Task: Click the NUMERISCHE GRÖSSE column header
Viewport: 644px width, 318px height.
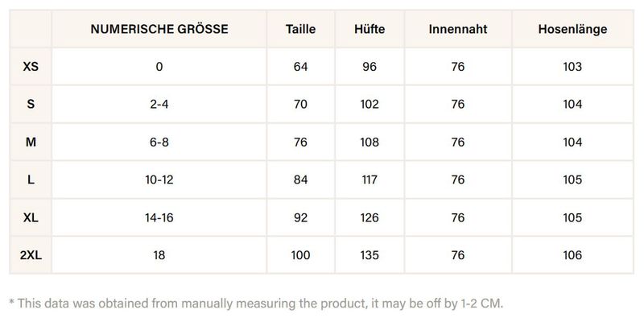Action: (x=159, y=29)
